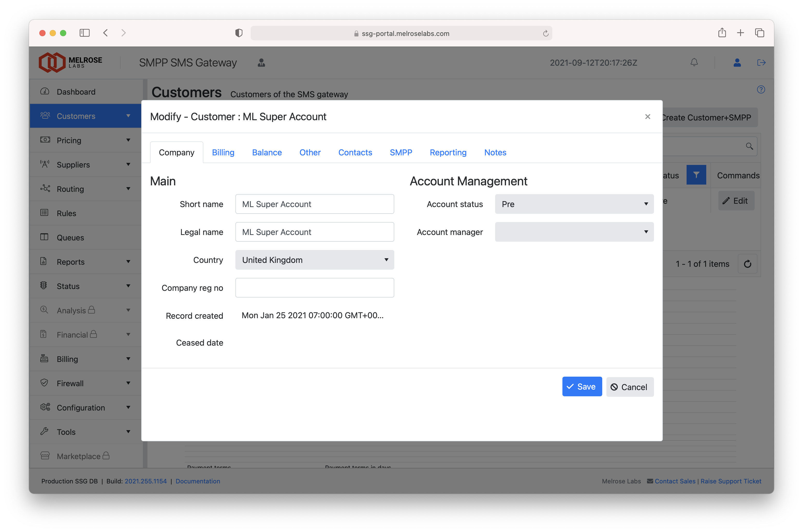The image size is (803, 532).
Task: Open the Account manager dropdown
Action: point(574,232)
